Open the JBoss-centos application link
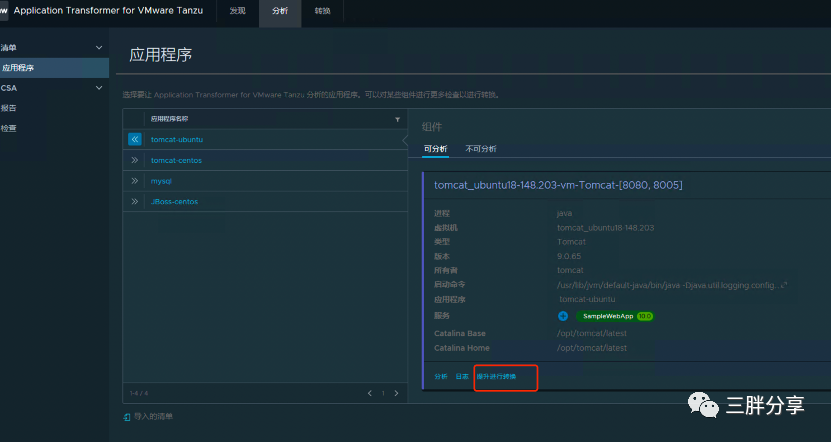This screenshot has height=442, width=832. pos(174,202)
